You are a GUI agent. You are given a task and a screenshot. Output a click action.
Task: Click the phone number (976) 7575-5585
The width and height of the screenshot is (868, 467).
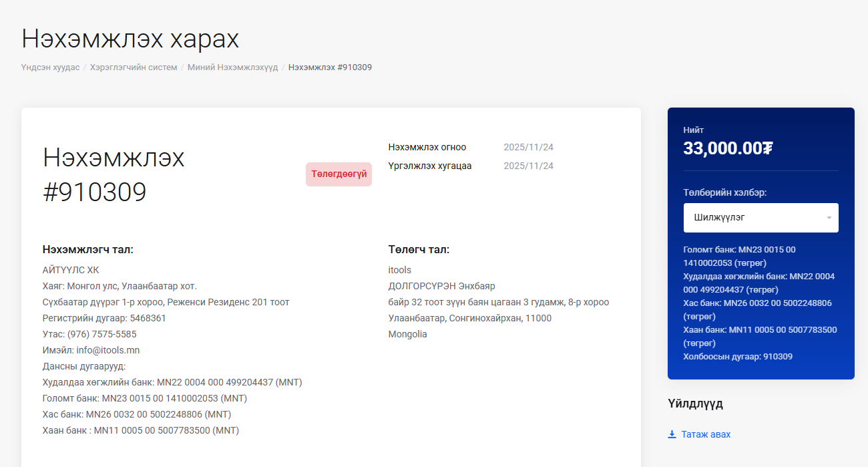click(89, 334)
